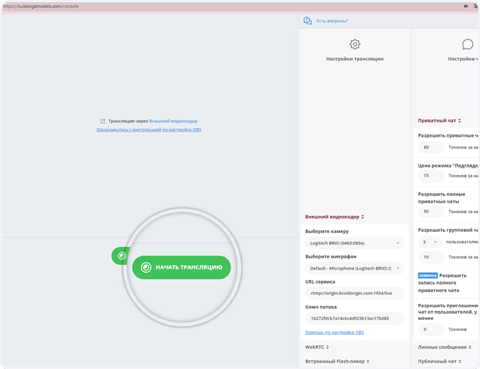Click the external-link icon before Трансляция через

(x=103, y=121)
